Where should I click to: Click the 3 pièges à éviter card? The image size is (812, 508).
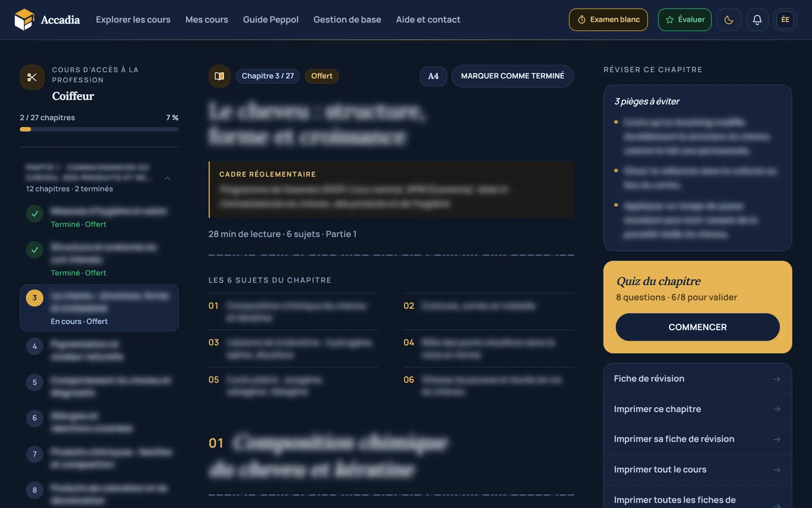click(x=697, y=168)
